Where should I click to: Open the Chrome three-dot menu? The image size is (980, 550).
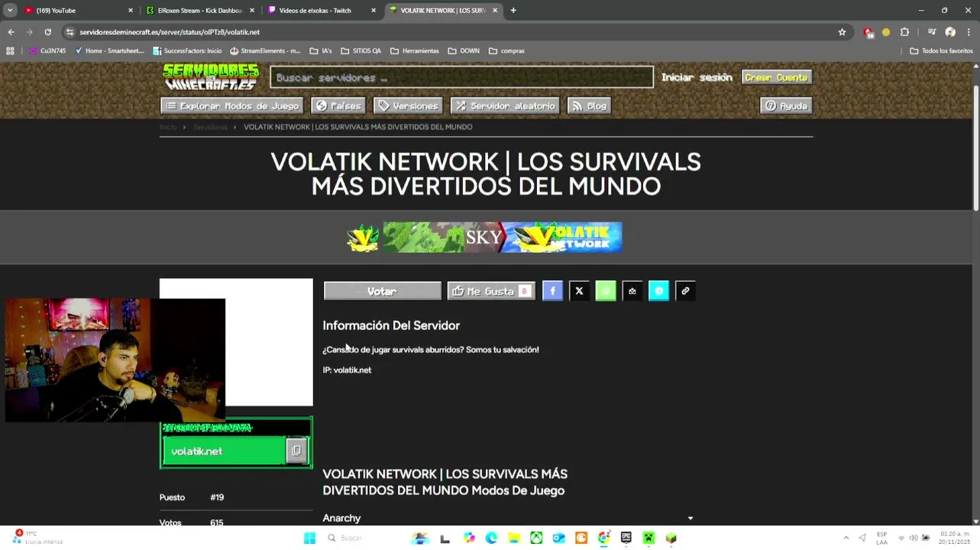coord(969,32)
